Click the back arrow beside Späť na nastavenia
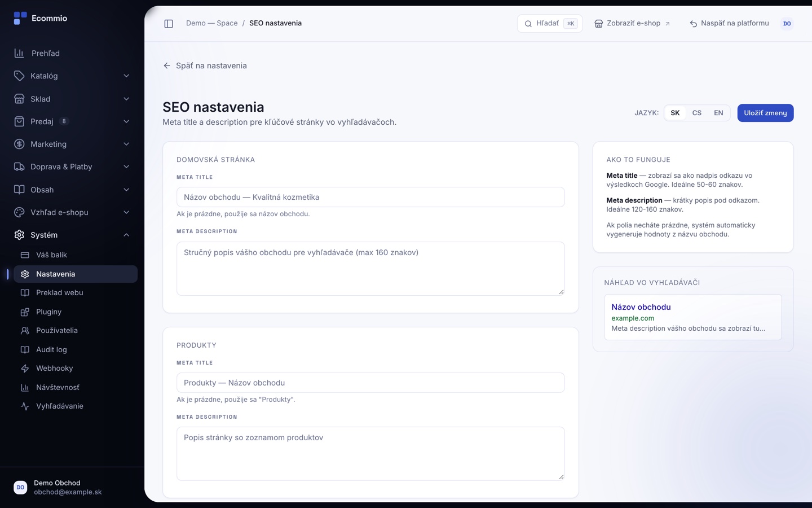This screenshot has height=508, width=812. coord(167,65)
